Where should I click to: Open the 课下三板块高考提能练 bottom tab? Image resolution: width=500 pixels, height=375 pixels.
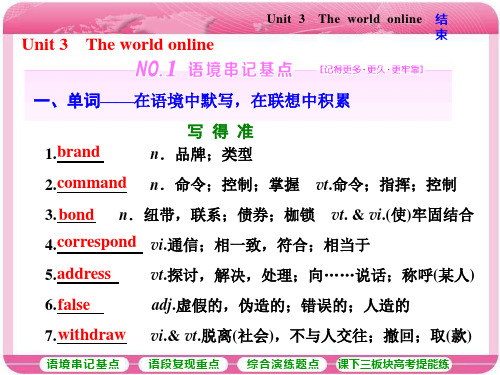click(393, 364)
